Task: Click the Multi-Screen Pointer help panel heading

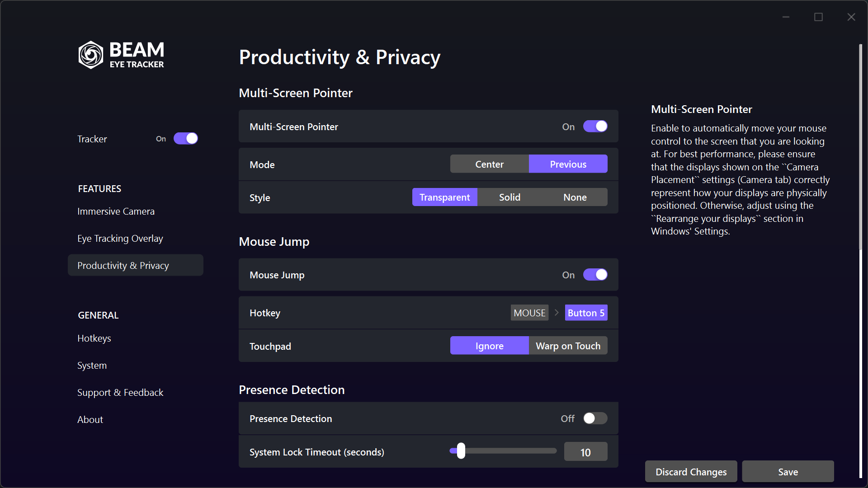Action: [x=701, y=109]
